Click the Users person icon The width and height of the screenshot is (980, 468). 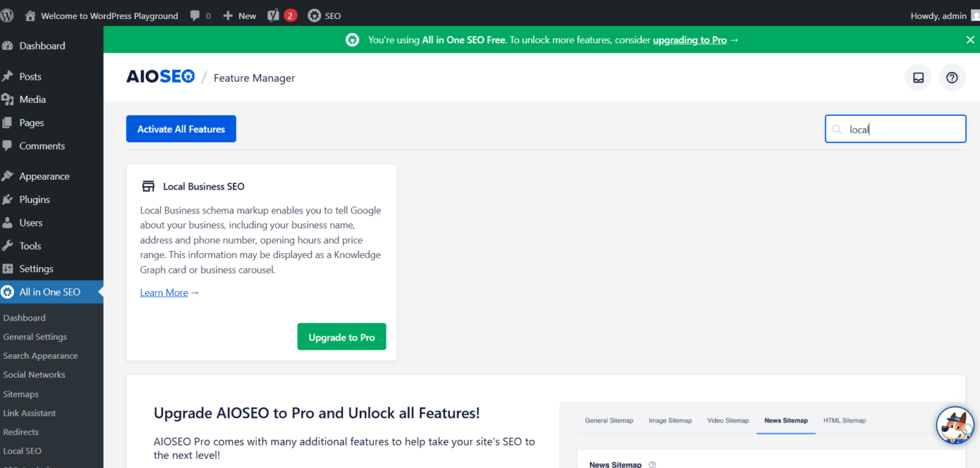pyautogui.click(x=8, y=222)
